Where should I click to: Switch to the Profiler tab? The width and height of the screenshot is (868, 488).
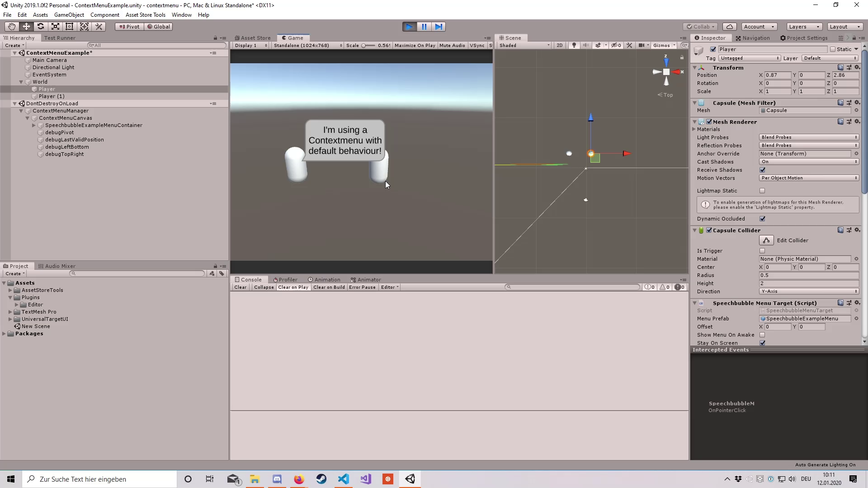pyautogui.click(x=285, y=280)
